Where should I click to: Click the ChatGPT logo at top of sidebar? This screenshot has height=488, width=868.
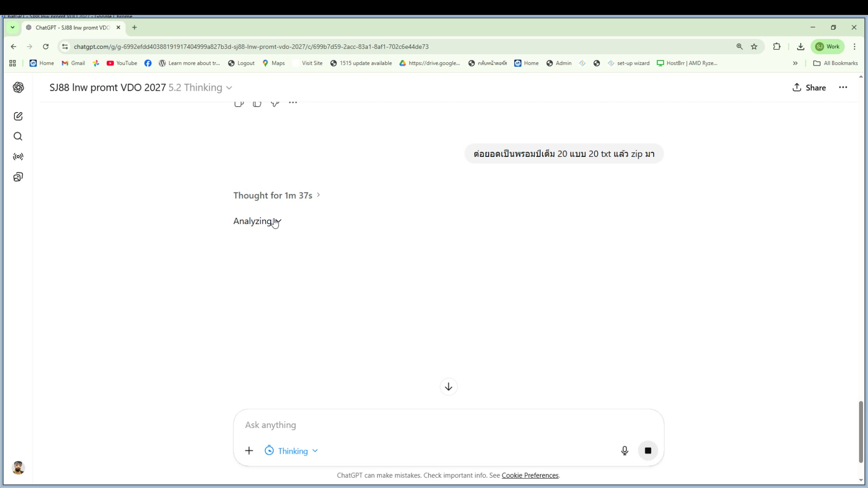click(18, 88)
